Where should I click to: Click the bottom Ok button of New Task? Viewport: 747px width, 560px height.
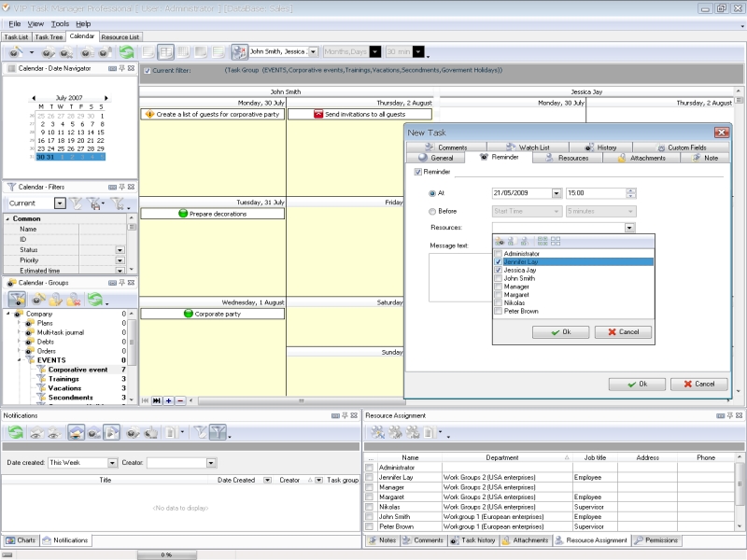[637, 384]
